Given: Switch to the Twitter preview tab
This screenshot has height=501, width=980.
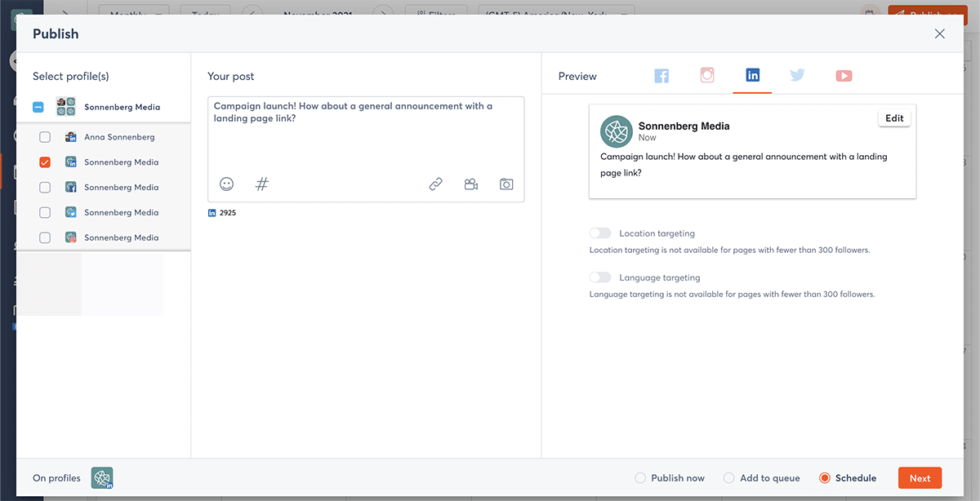Looking at the screenshot, I should pyautogui.click(x=798, y=76).
